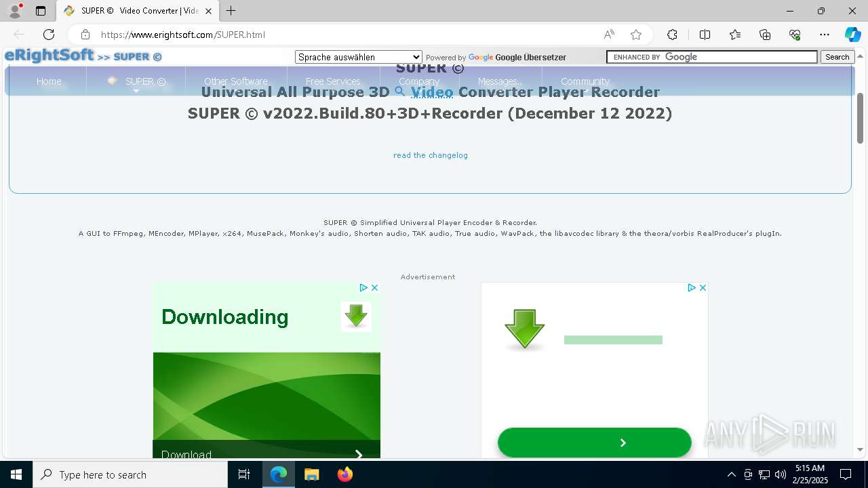Open a new browser tab
The image size is (868, 488).
click(x=231, y=11)
